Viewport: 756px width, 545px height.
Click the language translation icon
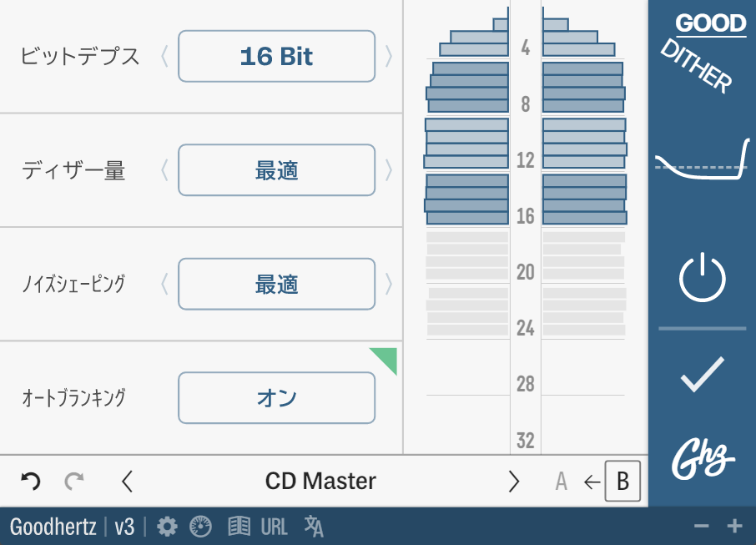314,527
